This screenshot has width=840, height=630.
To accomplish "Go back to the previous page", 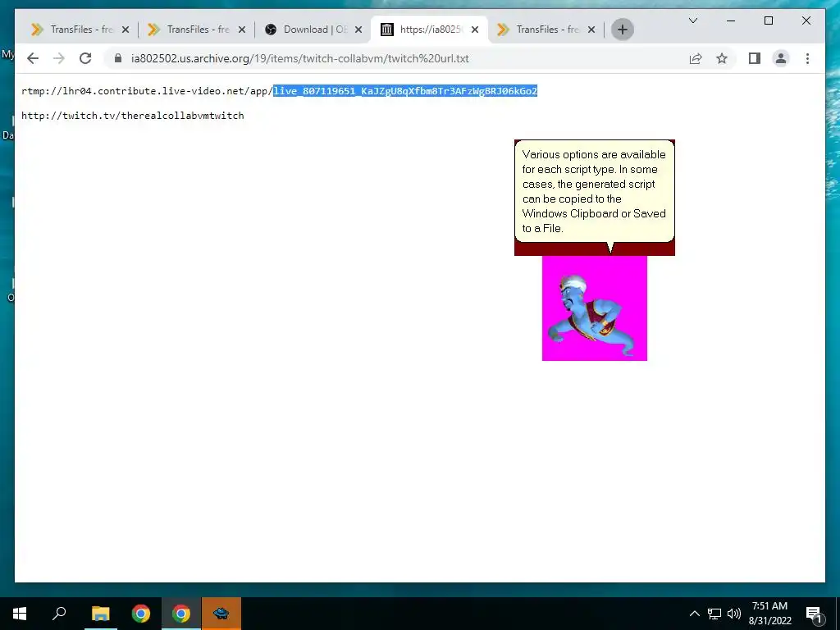I will point(33,58).
